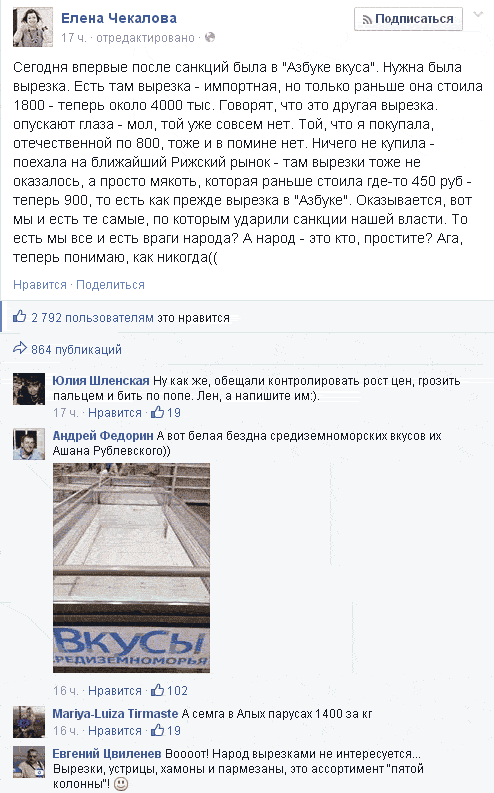Image resolution: width=494 pixels, height=793 pixels.
Task: Click the thumbs-up icon beside 2 792 likes
Action: coord(20,317)
